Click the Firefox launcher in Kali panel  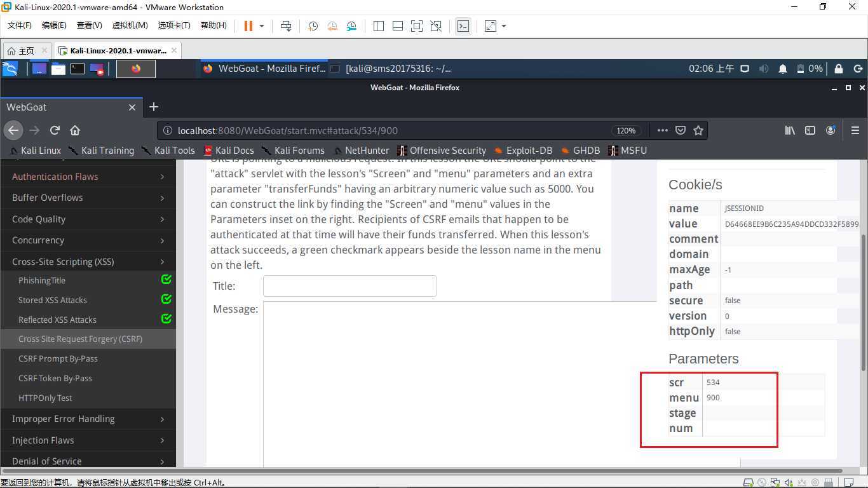[x=136, y=69]
